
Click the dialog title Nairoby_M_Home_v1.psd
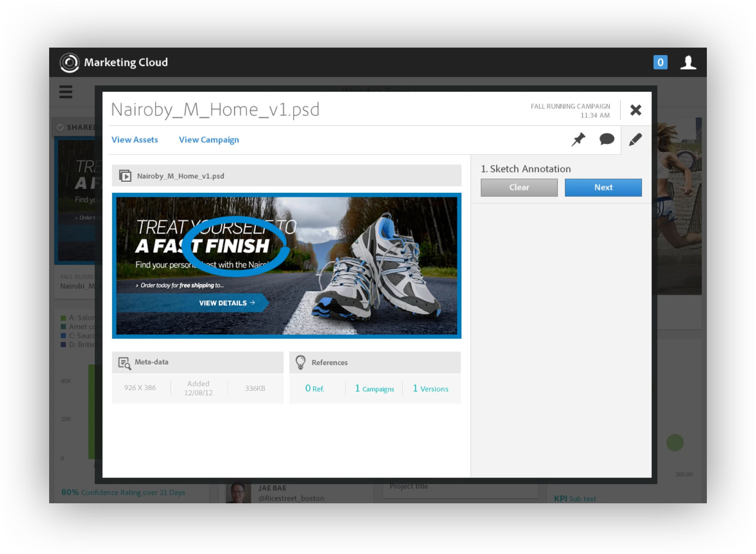tap(215, 109)
